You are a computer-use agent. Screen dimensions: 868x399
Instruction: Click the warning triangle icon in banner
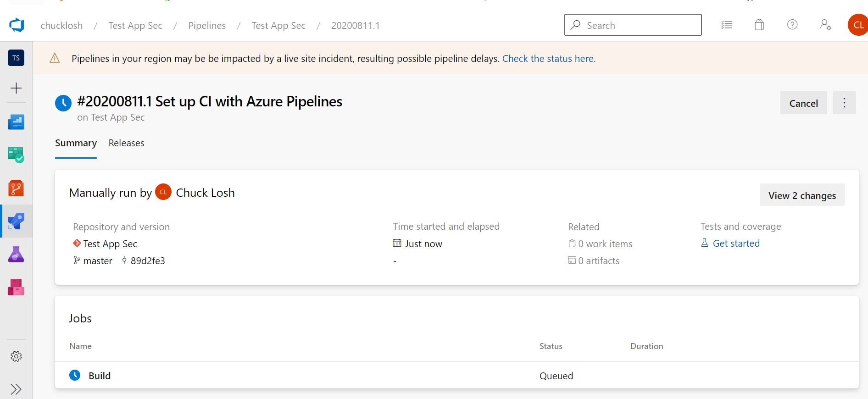(x=55, y=58)
